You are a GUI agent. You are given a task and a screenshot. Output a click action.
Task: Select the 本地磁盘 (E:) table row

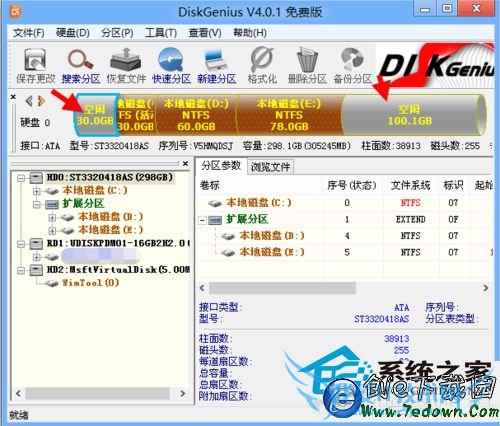click(x=345, y=252)
